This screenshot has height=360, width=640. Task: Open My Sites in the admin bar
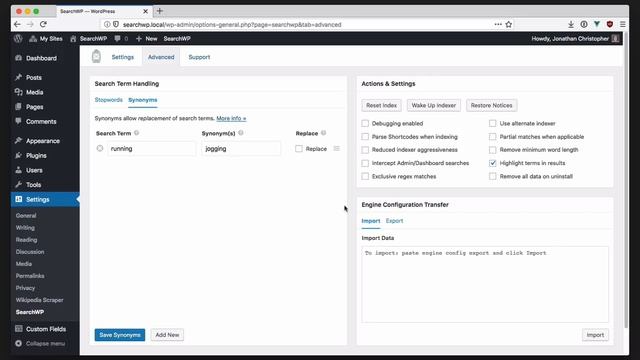[46, 39]
